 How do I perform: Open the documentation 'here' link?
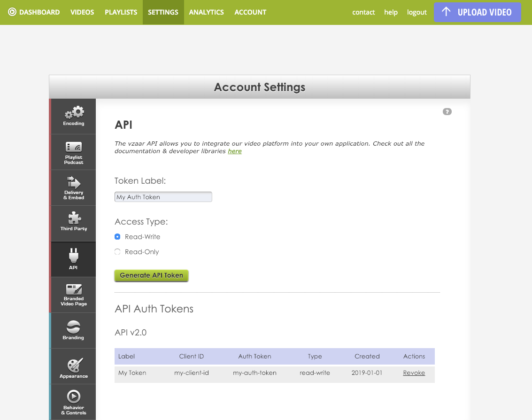(235, 151)
